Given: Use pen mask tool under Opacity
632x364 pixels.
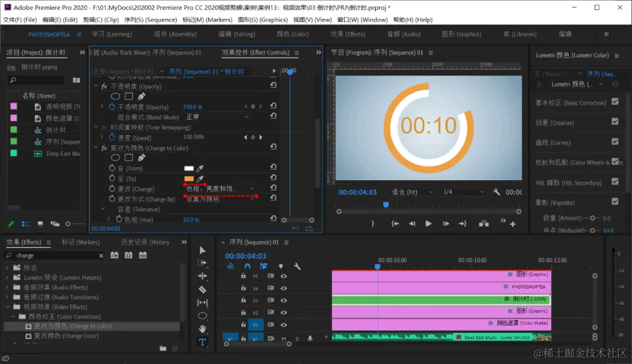Looking at the screenshot, I should click(142, 97).
